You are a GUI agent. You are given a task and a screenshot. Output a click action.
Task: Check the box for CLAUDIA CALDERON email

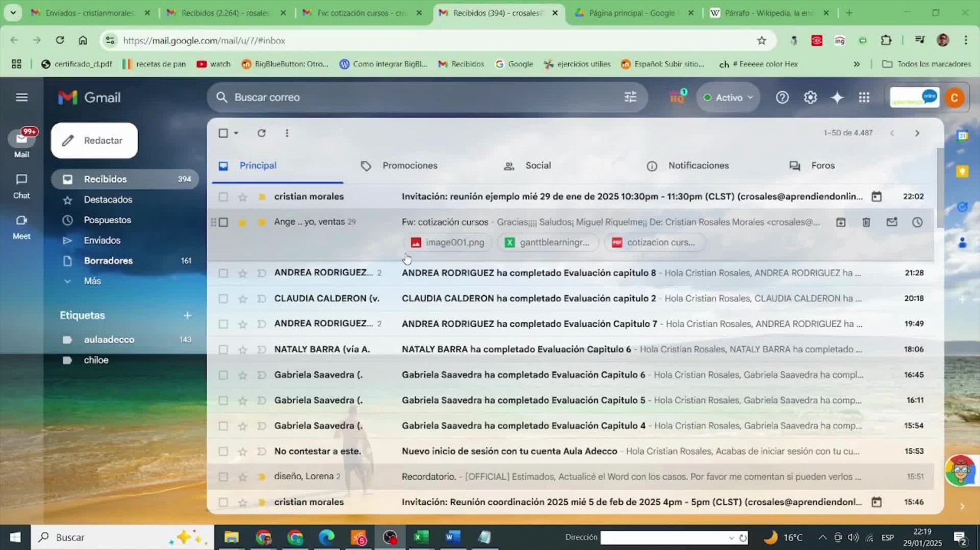(223, 298)
